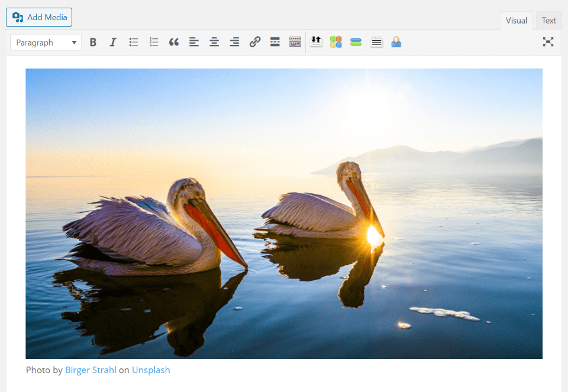
Task: Switch to the Text editing tab
Action: point(547,20)
